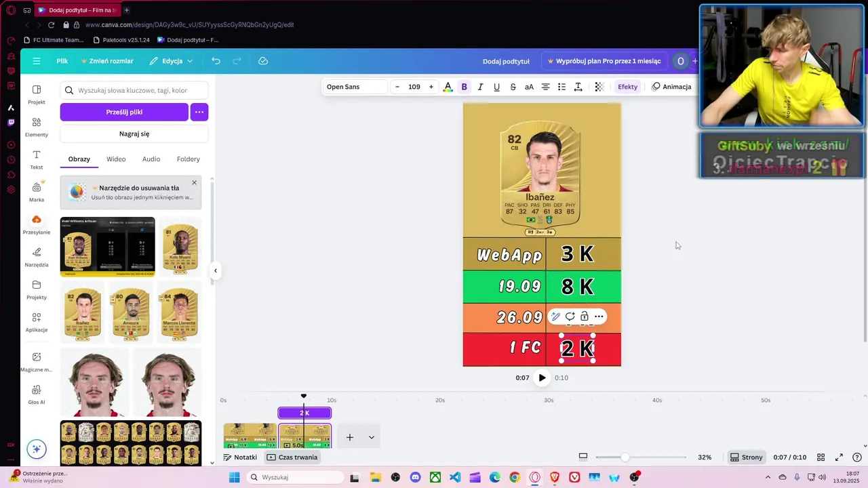Screen dimensions: 868x488
Task: Expand the Edycja mode dropdown
Action: click(x=172, y=61)
